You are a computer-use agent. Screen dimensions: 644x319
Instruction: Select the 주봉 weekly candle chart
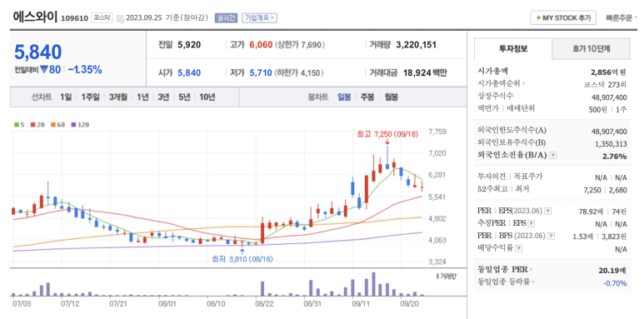point(367,97)
